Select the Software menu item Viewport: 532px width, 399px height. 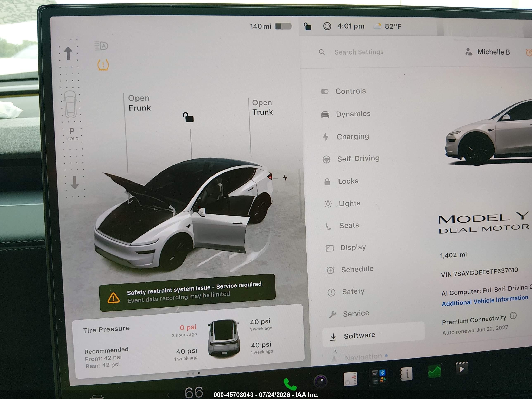(373, 335)
